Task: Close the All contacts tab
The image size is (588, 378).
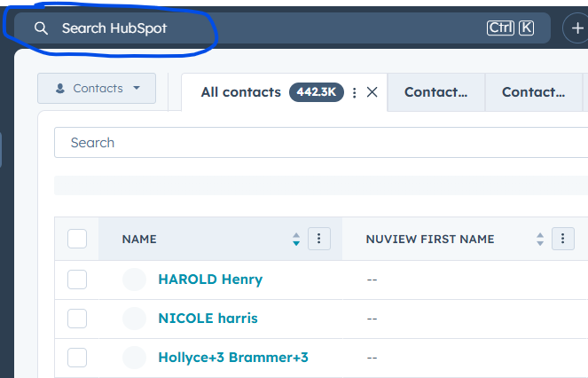Action: 372,92
